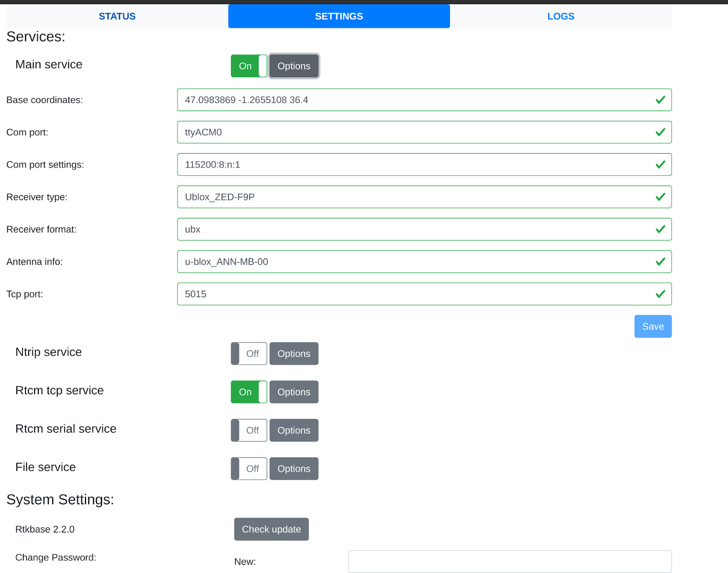Open the LOGS tab
Image resolution: width=728 pixels, height=573 pixels.
(x=561, y=16)
